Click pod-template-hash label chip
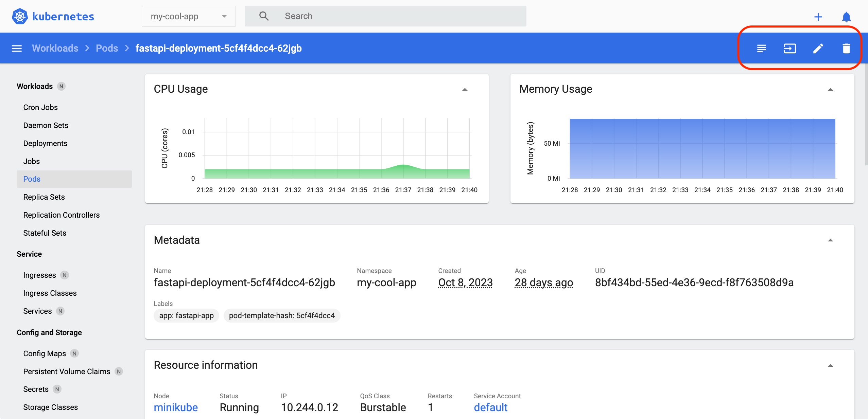This screenshot has height=419, width=868. point(282,315)
